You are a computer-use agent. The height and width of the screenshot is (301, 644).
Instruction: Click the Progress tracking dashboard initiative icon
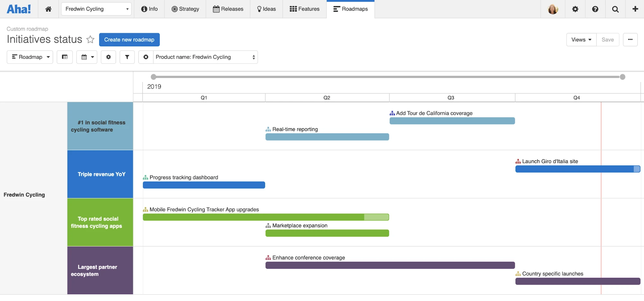point(146,178)
